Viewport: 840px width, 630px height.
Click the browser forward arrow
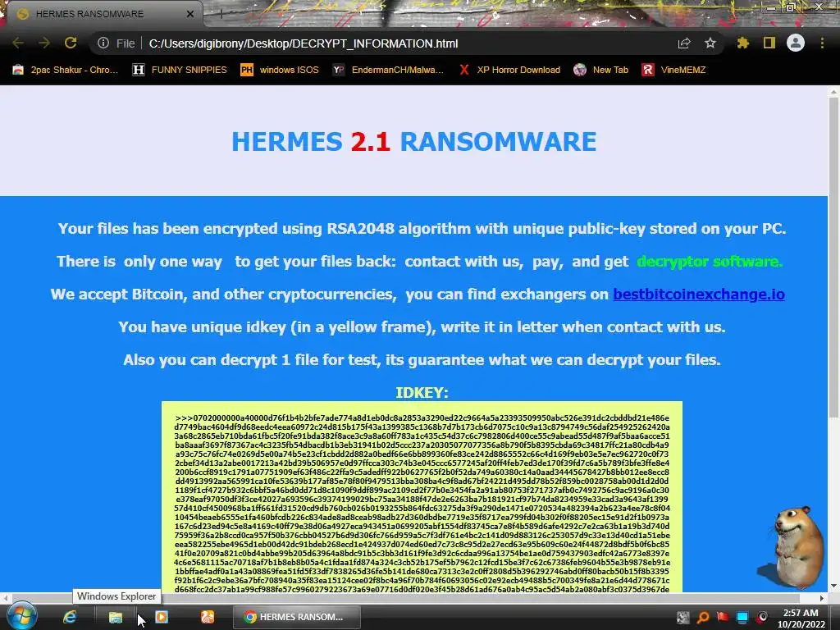tap(44, 43)
